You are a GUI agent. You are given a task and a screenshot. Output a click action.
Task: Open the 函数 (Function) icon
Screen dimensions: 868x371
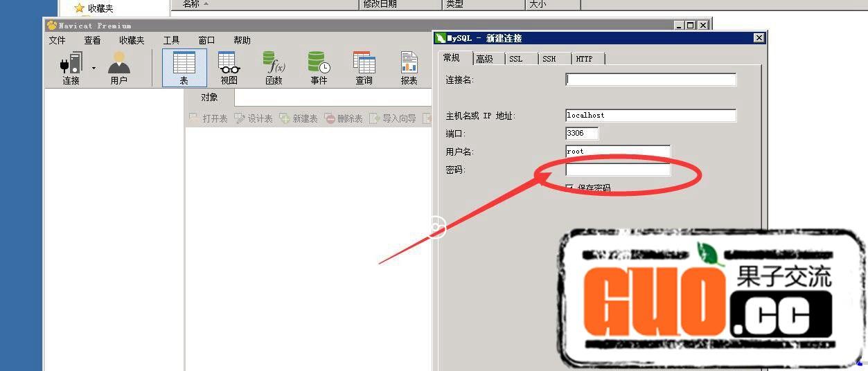[x=274, y=67]
